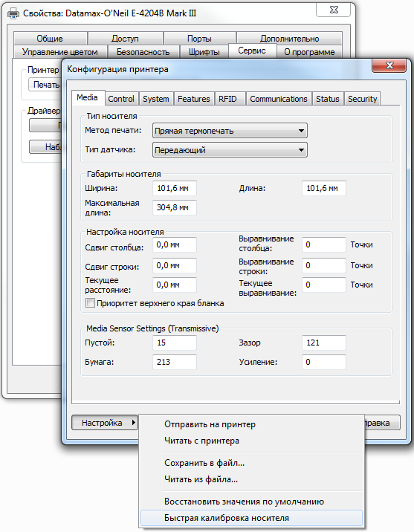
Task: Open the Тип датчика dropdown
Action: [x=230, y=150]
